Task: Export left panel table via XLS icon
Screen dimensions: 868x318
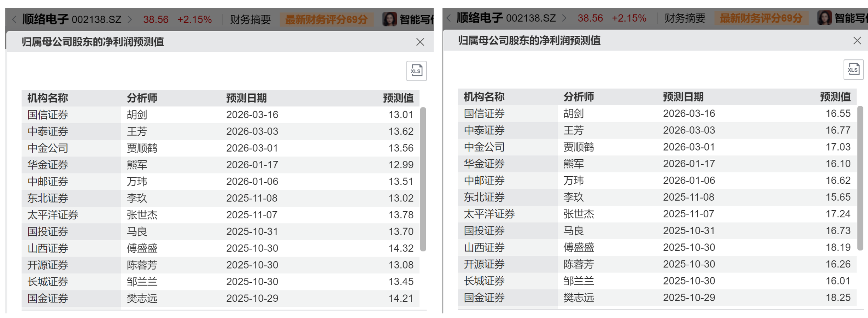Action: (x=416, y=71)
